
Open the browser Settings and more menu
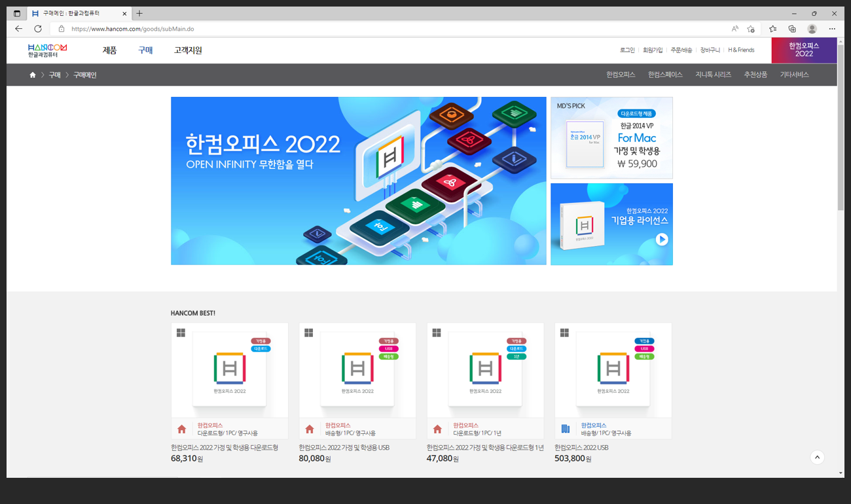(832, 29)
